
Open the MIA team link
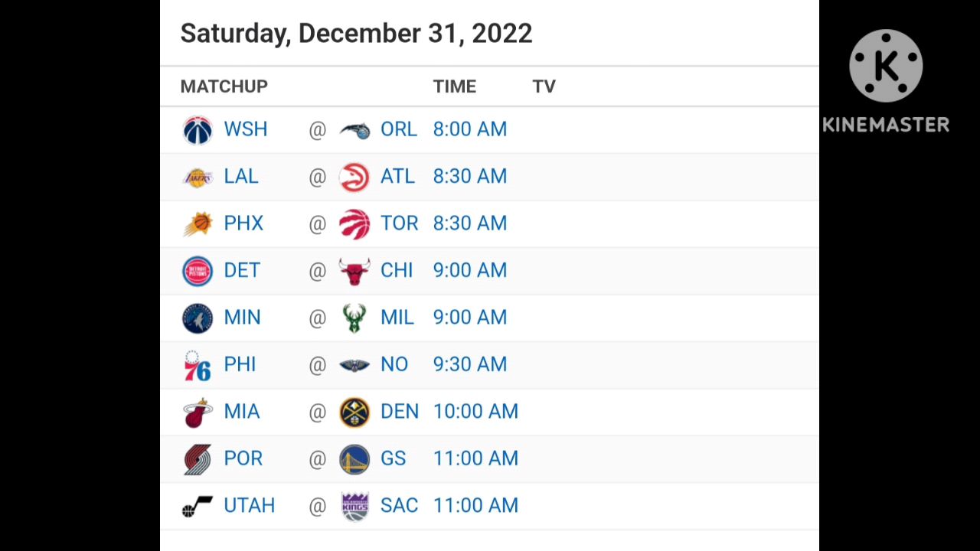[x=242, y=412]
